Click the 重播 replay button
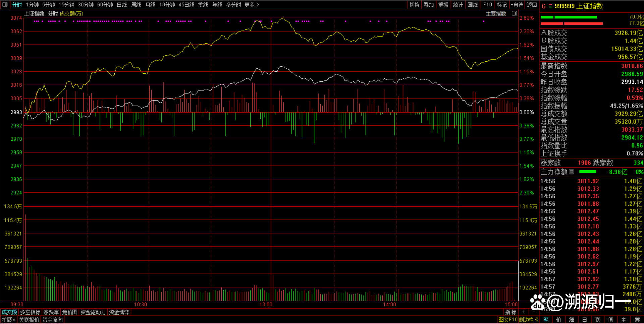 coord(443,5)
